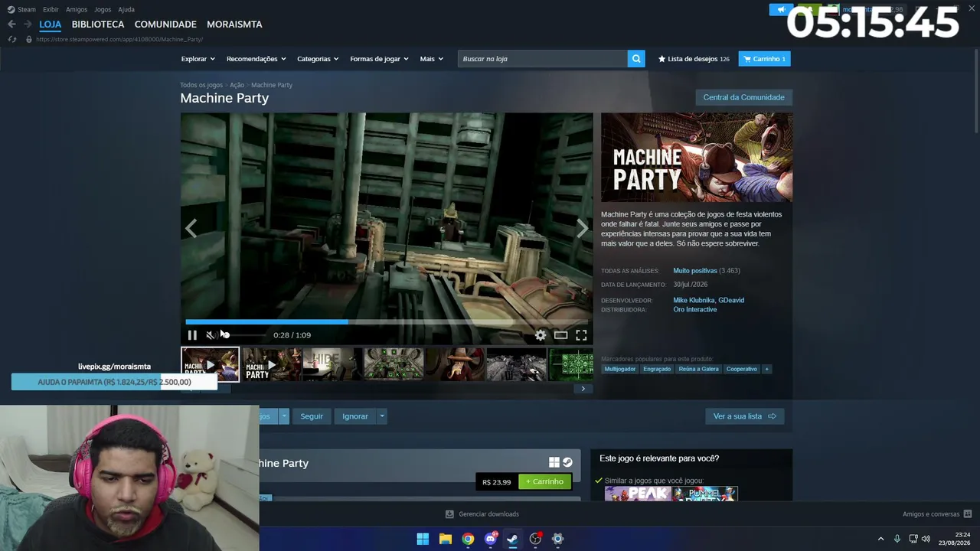Expand the Recomendações dropdown
Viewport: 980px width, 551px height.
coord(256,59)
